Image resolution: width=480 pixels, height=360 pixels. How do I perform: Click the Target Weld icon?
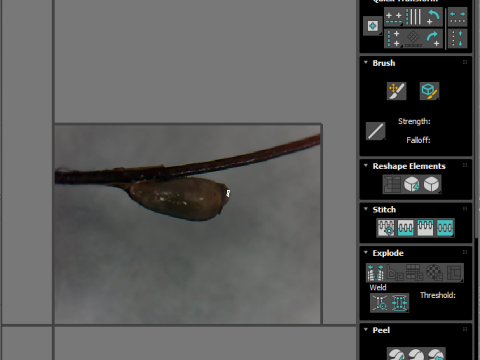click(x=380, y=303)
